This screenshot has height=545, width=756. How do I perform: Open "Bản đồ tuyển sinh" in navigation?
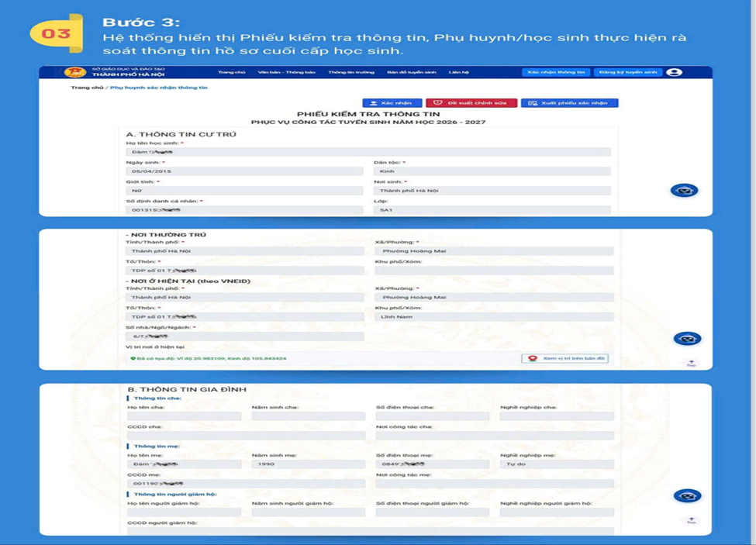pos(411,72)
